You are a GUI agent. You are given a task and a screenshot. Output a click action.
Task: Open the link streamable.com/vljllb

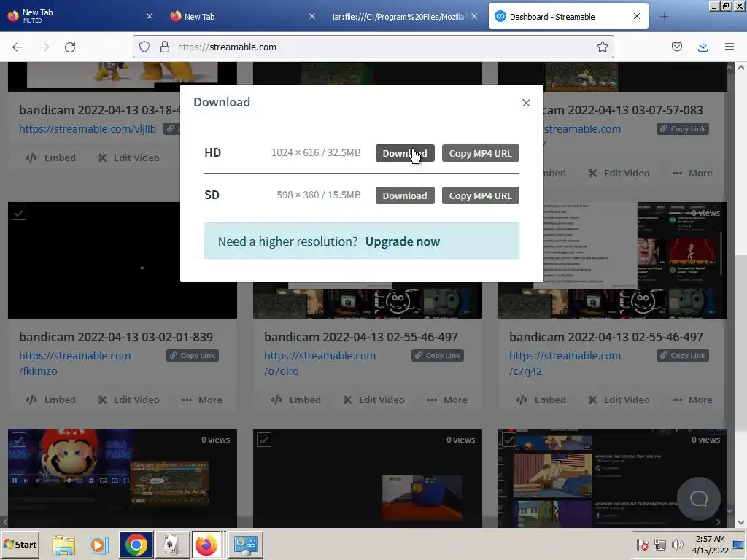tap(88, 129)
